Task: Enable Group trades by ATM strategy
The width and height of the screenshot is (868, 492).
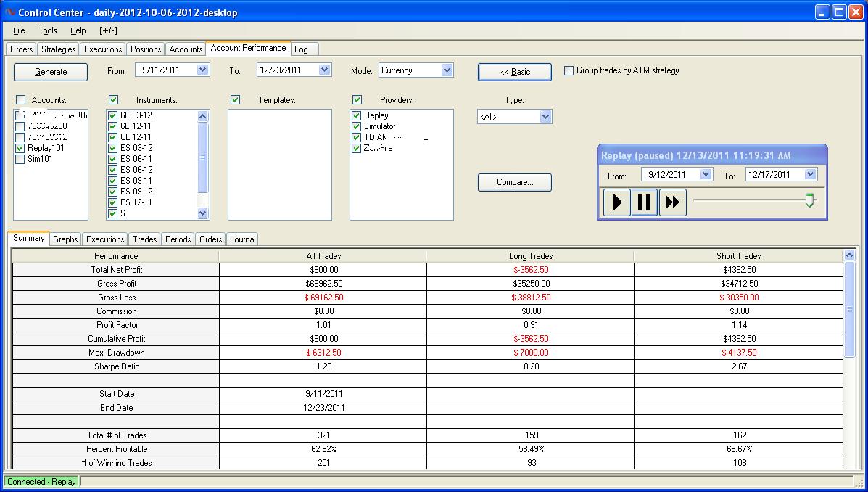Action: pos(569,71)
